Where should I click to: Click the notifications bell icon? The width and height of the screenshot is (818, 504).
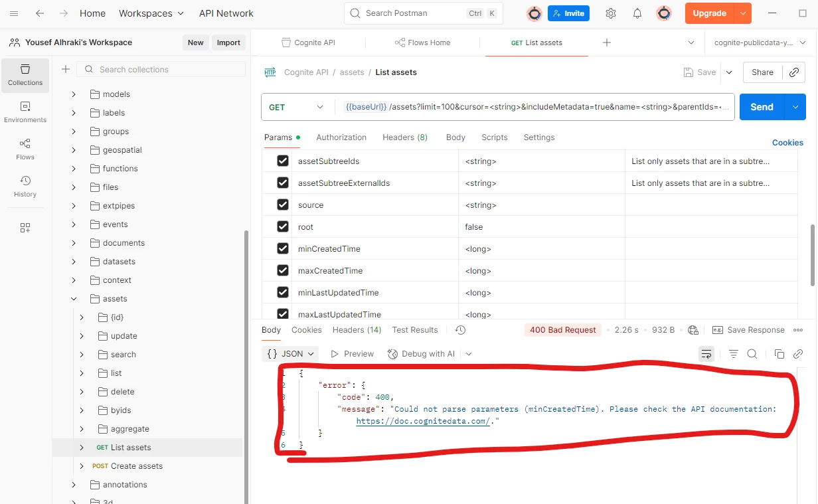(637, 13)
